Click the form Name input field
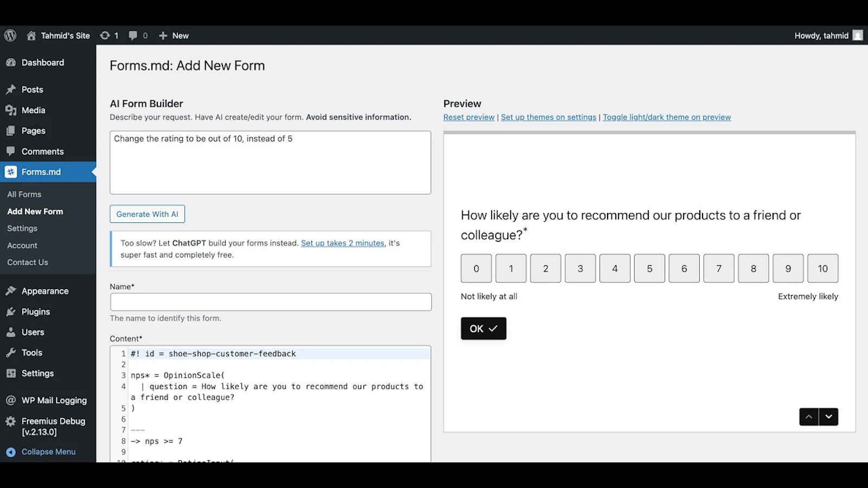This screenshot has height=488, width=868. tap(271, 302)
